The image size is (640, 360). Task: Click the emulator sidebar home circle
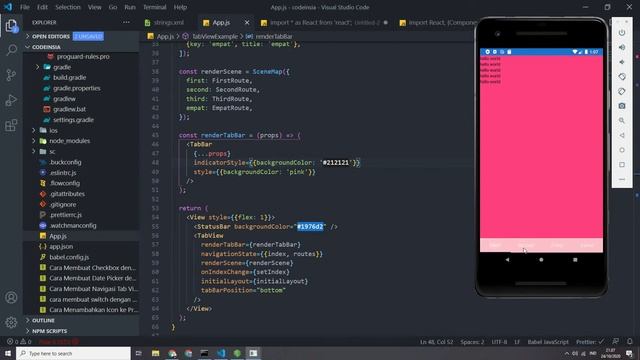(x=622, y=150)
